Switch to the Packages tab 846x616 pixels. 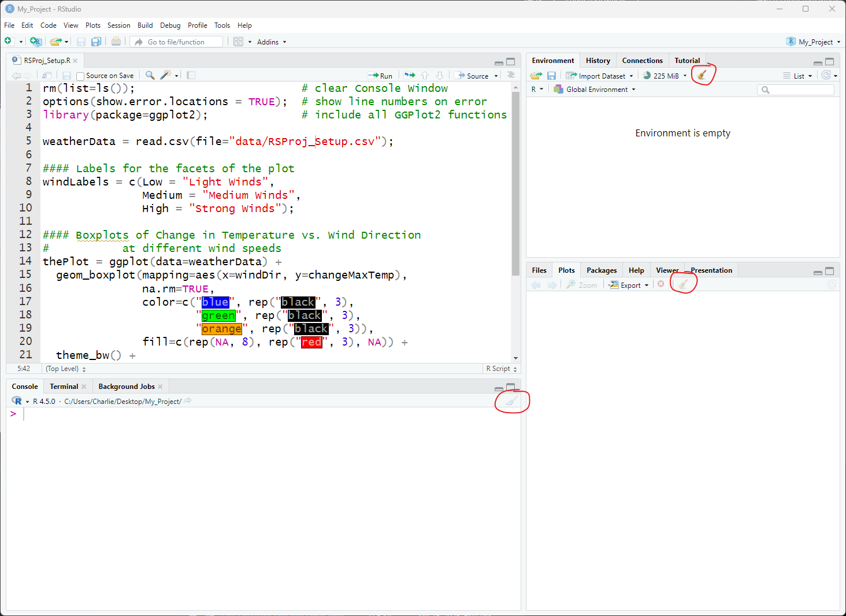click(601, 270)
